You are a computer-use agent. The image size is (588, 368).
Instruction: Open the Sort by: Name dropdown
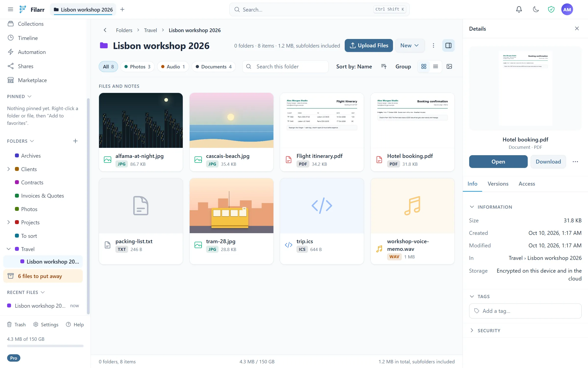coord(354,66)
